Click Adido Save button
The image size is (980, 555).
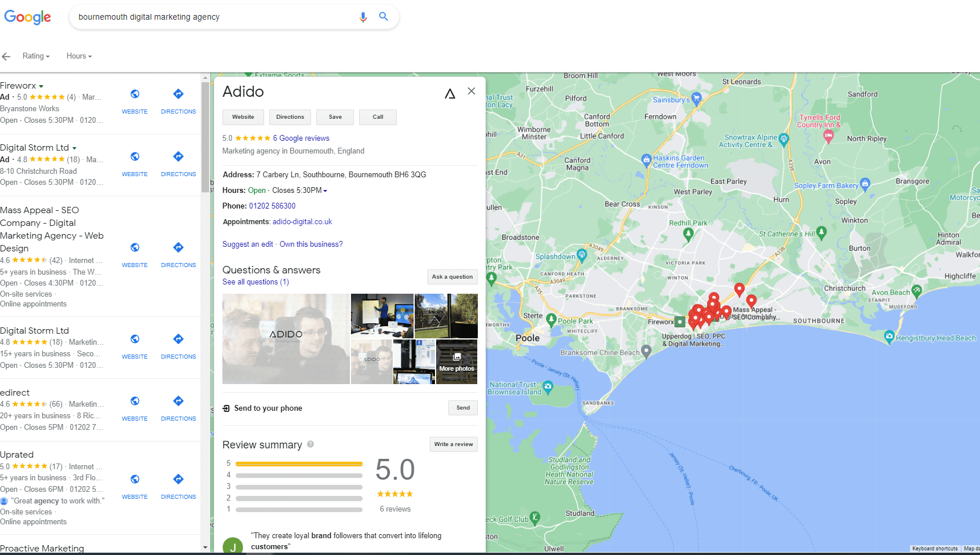(335, 117)
